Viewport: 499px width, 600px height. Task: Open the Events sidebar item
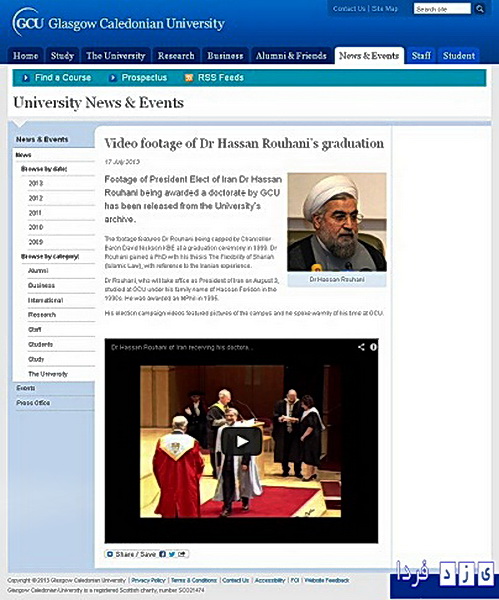[x=26, y=388]
